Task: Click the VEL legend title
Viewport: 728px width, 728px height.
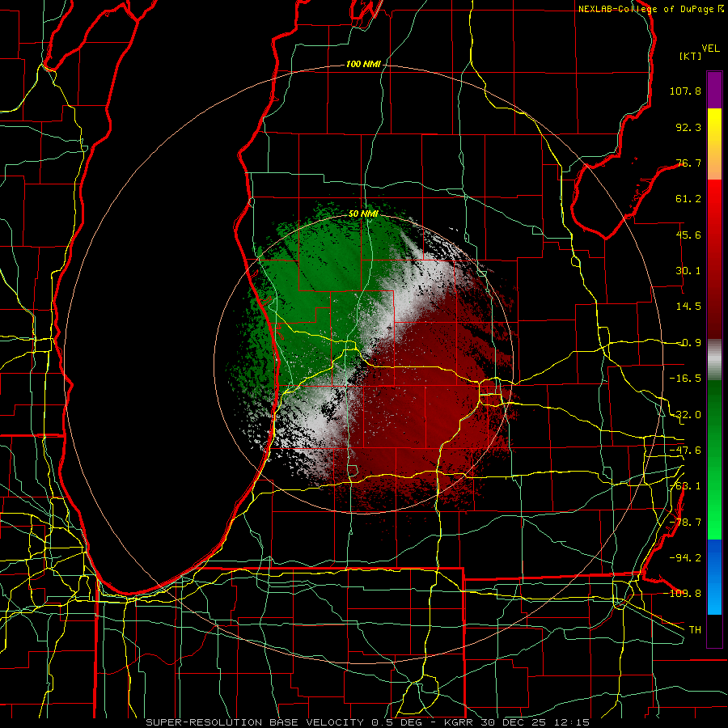Action: [710, 49]
